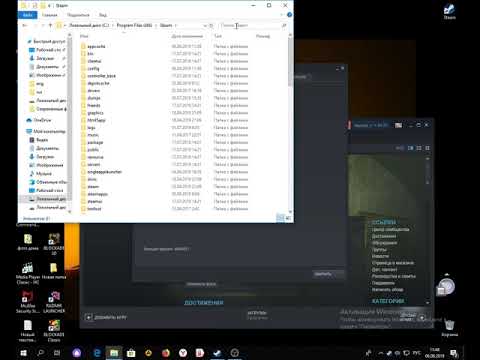Click the Steam window Big Picture icon

click(399, 125)
